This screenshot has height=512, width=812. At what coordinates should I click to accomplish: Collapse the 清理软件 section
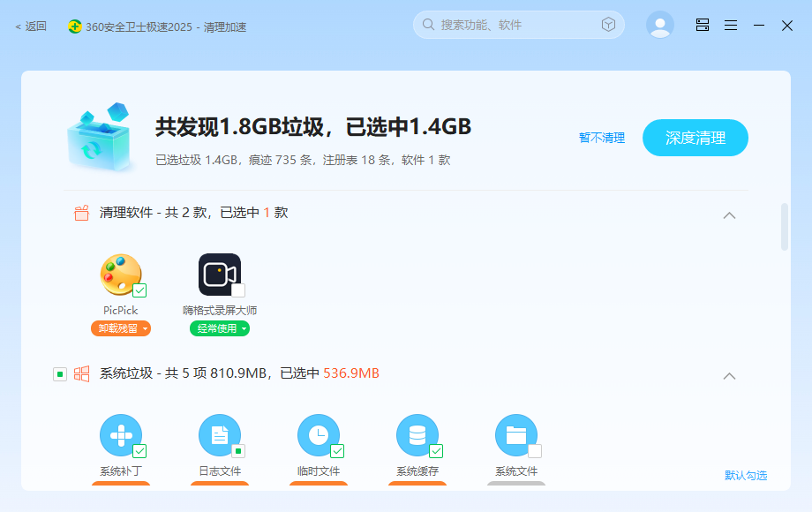(729, 215)
